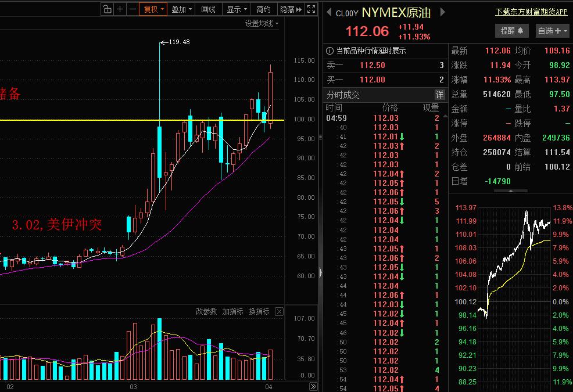The image size is (573, 392).
Task: Click the 03 month marker on time axis
Action: coord(133,387)
